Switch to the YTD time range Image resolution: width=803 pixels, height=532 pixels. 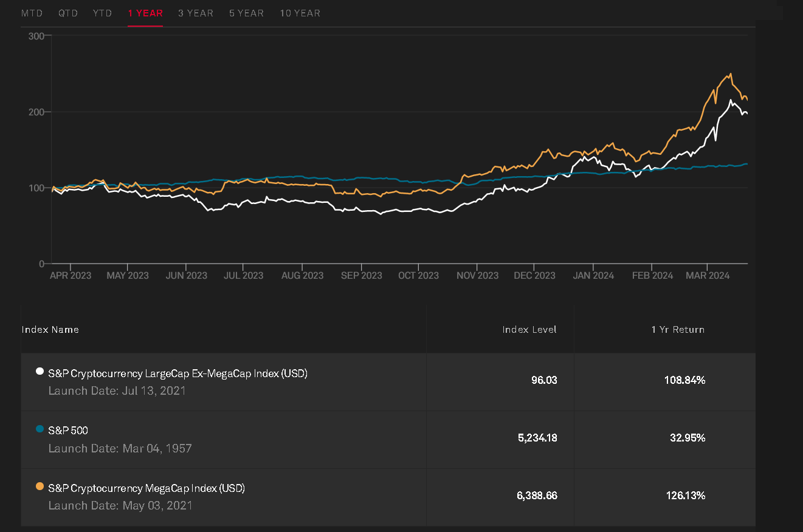(103, 13)
